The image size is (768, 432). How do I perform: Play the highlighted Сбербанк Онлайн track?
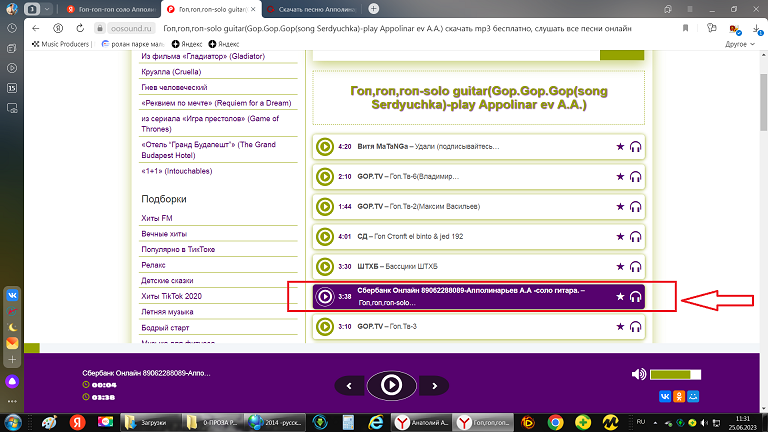coord(324,296)
